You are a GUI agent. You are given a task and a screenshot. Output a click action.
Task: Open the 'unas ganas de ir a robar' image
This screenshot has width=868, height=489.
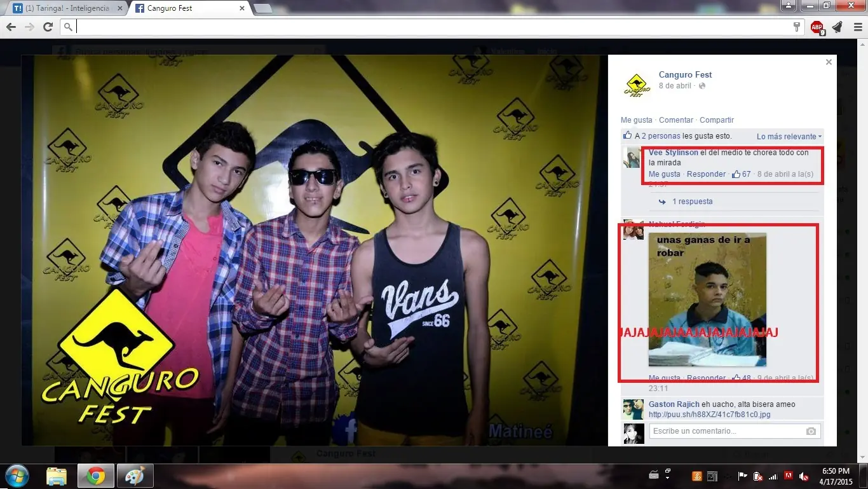pos(707,300)
